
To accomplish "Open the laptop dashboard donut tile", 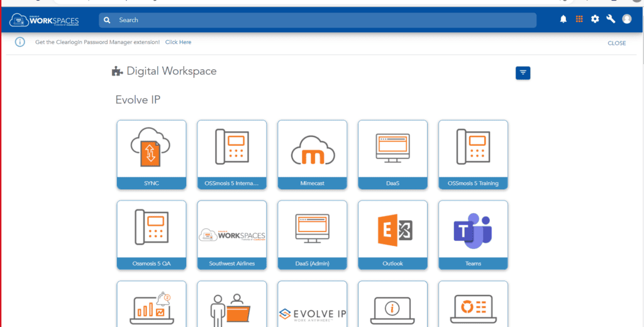I will pos(473,304).
